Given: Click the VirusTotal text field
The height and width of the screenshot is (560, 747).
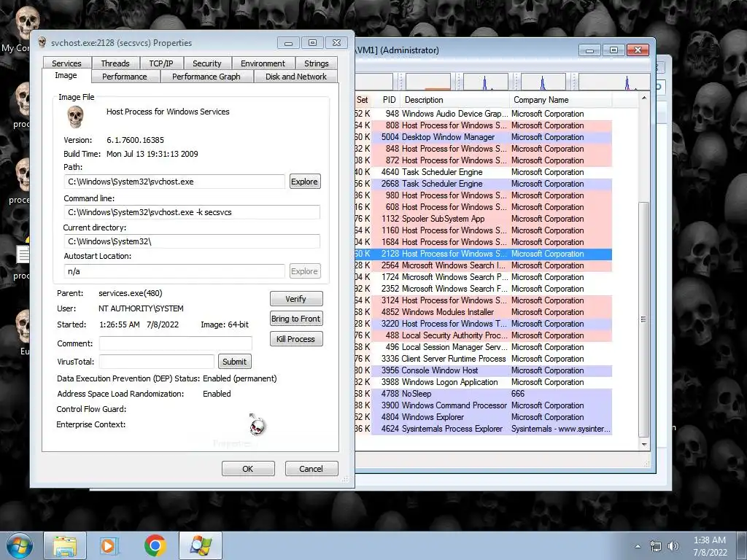Looking at the screenshot, I should click(157, 362).
